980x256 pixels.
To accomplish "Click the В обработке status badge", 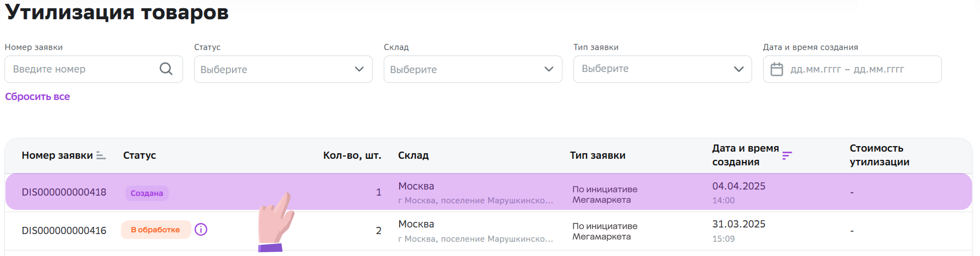I will tap(156, 230).
